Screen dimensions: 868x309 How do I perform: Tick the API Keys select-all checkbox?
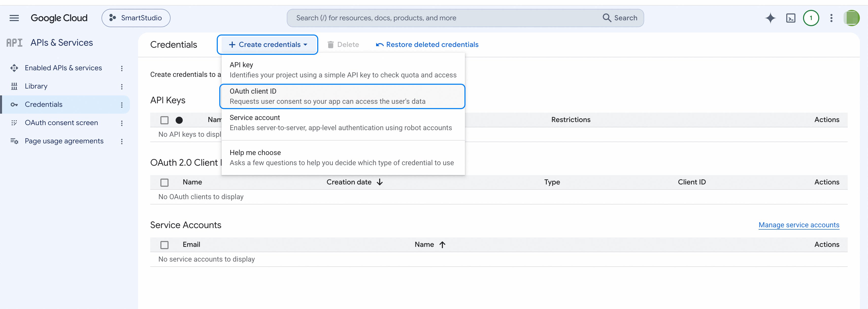164,120
